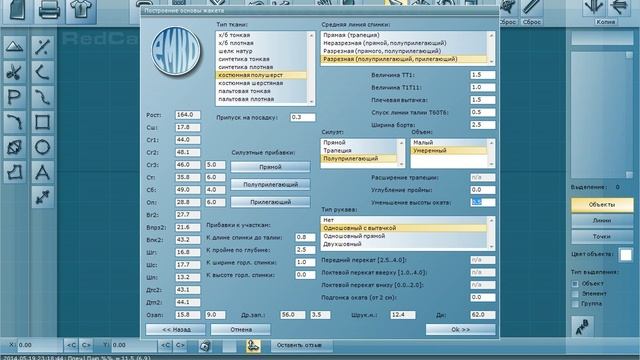
Task: Select 'Нет' sleeve type
Action: (x=404, y=220)
